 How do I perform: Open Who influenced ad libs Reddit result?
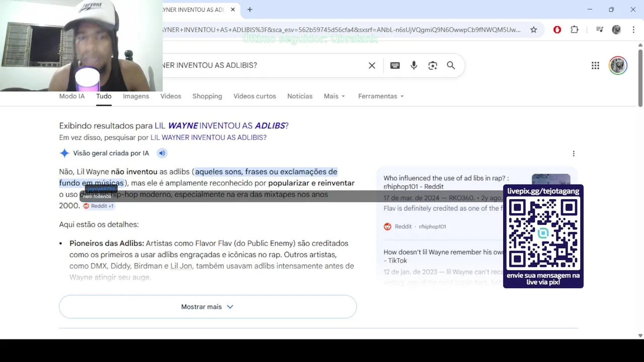click(446, 182)
